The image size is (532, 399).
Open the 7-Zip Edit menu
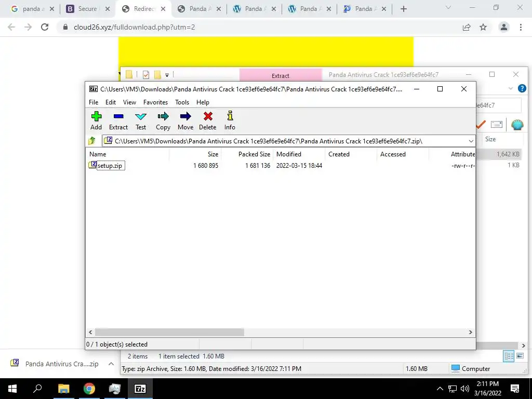point(111,102)
